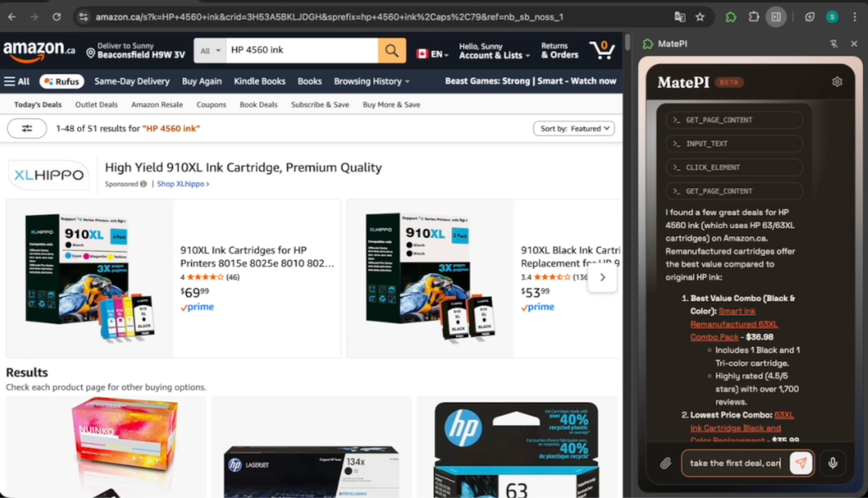The height and width of the screenshot is (498, 868).
Task: Click next arrow on sponsored carousel
Action: [x=603, y=277]
